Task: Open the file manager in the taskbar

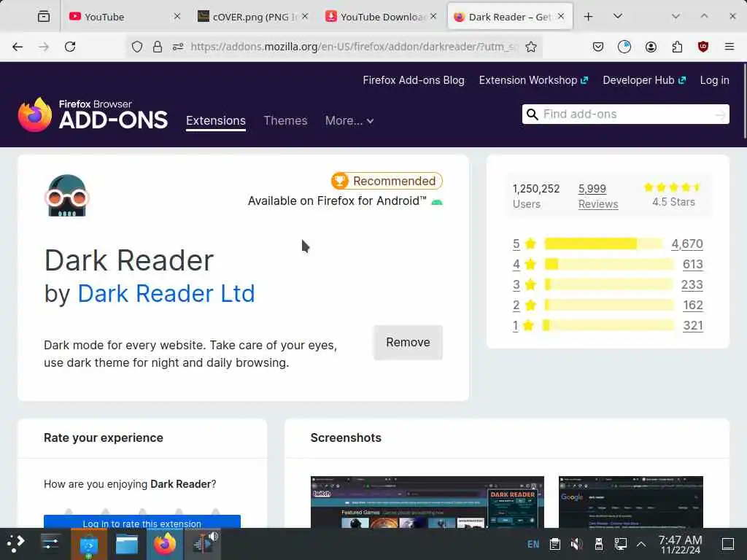Action: tap(127, 544)
